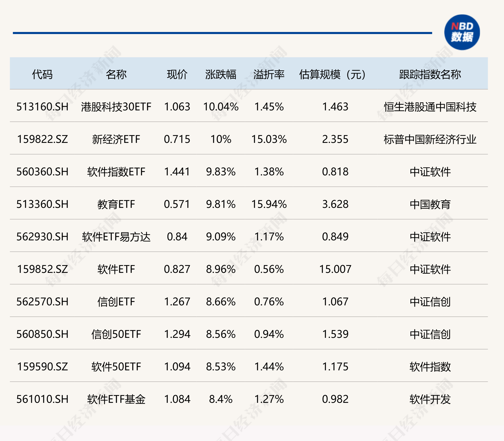The width and height of the screenshot is (504, 441).
Task: Click the 估算规模（元）column header
Action: (x=332, y=75)
